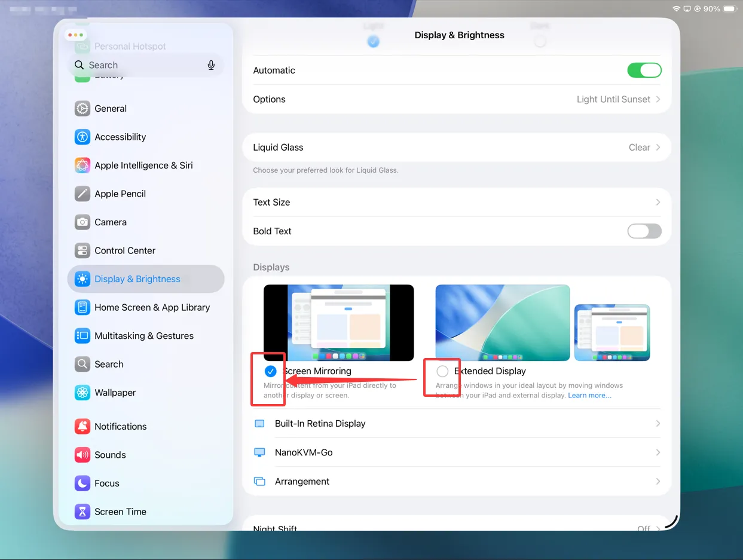743x560 pixels.
Task: Select Multitasking & Gestures icon
Action: tap(82, 335)
